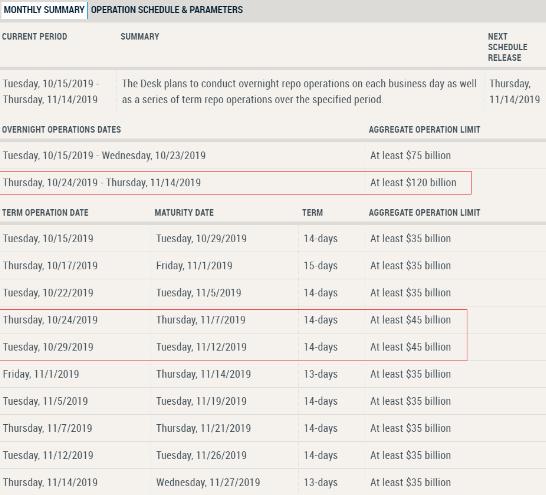
Task: Click the Next Schedule Release header
Action: pos(507,47)
